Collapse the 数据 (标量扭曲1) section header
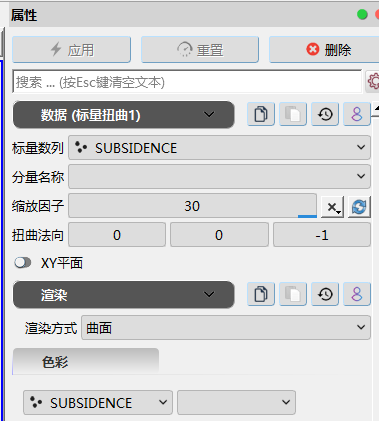The width and height of the screenshot is (379, 421). coord(124,115)
